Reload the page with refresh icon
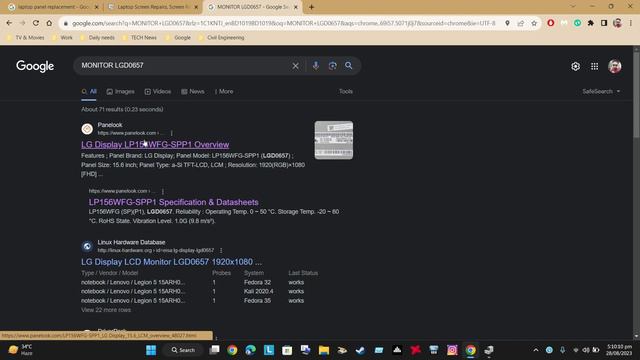The image size is (640, 360). (36, 23)
